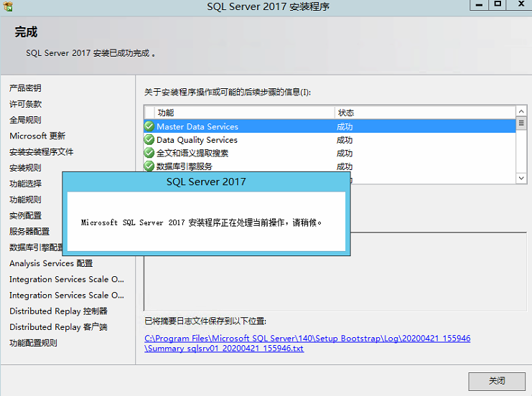532x396 pixels.
Task: Click the feature list scroll down arrow
Action: (521, 178)
